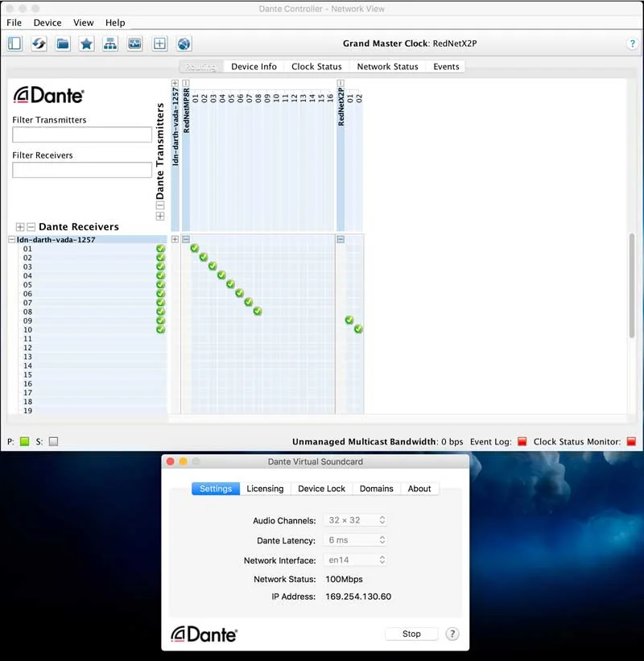Click the Domain configuration globe icon
The height and width of the screenshot is (661, 644).
pos(184,43)
